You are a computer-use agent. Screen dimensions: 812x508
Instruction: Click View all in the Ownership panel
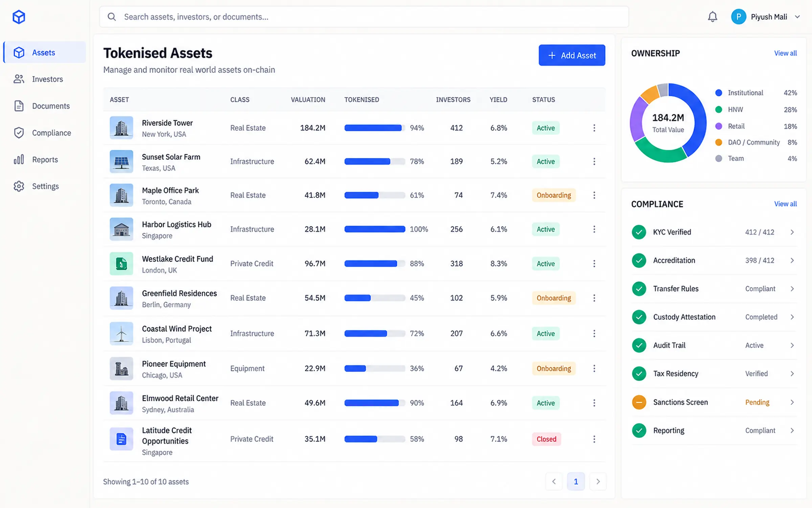[785, 53]
